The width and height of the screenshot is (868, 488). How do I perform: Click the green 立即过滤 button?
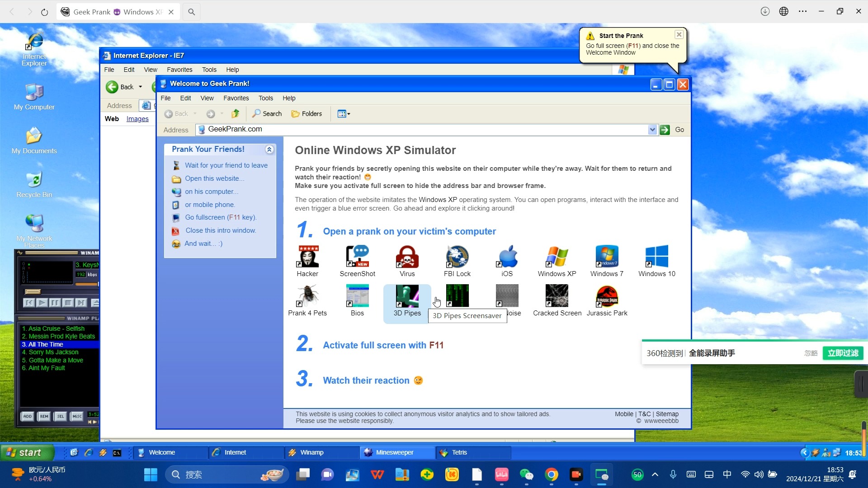point(843,353)
